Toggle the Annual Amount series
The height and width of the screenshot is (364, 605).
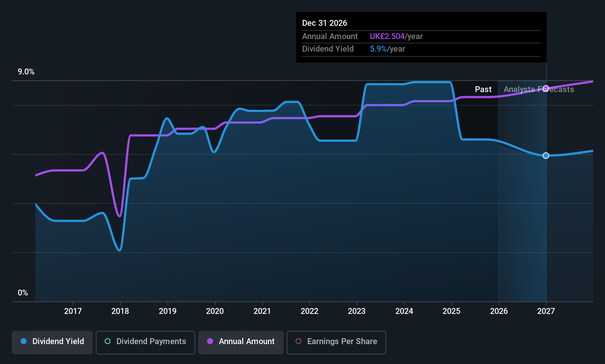point(241,342)
